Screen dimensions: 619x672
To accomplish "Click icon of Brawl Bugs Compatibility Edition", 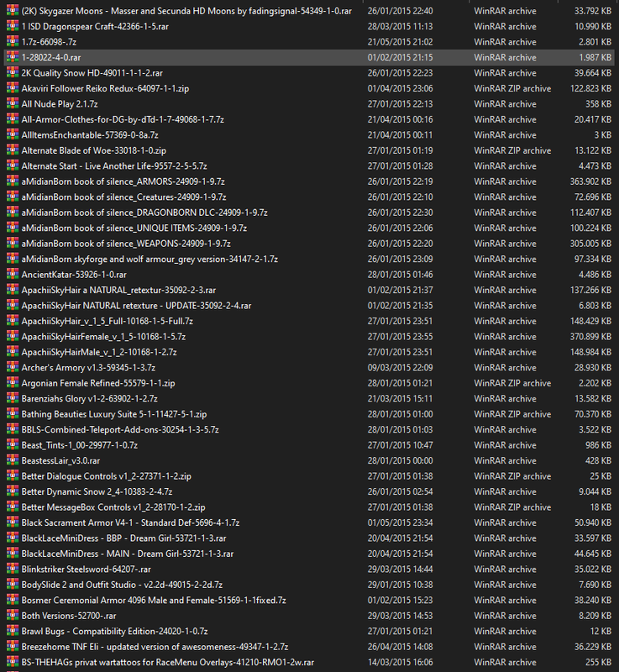I will click(x=13, y=631).
